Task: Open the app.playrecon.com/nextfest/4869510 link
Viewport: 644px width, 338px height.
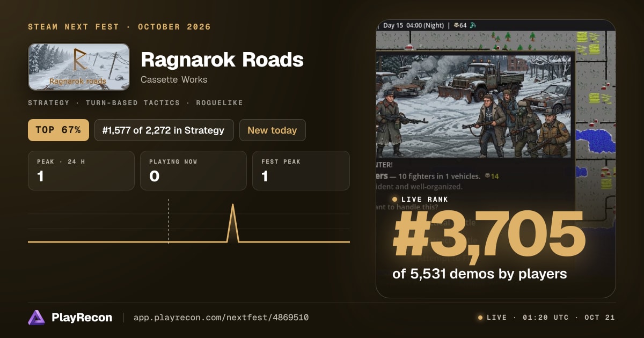Action: point(221,318)
